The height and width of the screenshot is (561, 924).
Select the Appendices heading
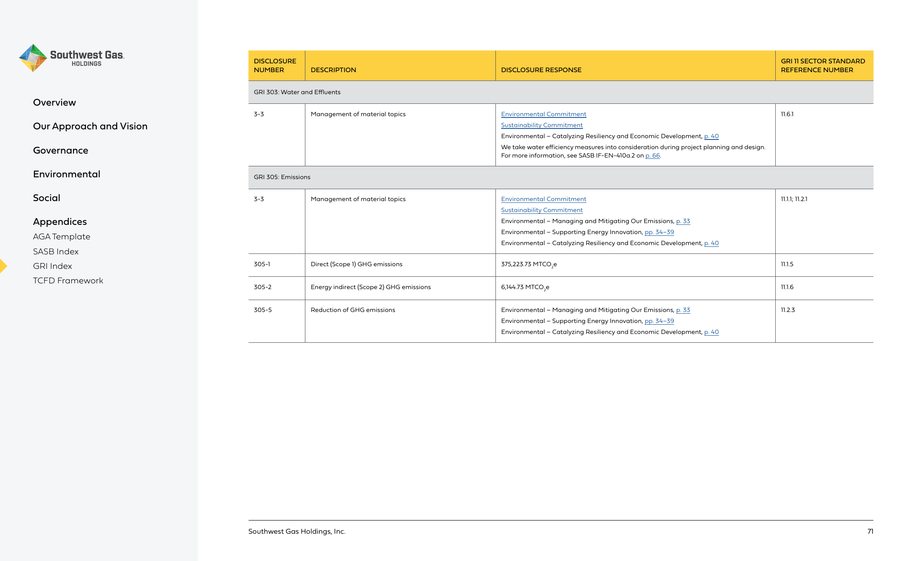click(60, 222)
